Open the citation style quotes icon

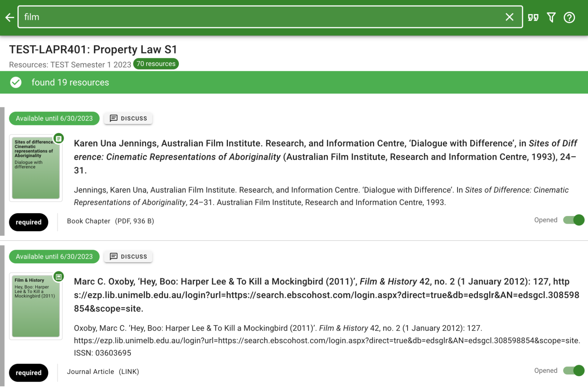click(533, 17)
